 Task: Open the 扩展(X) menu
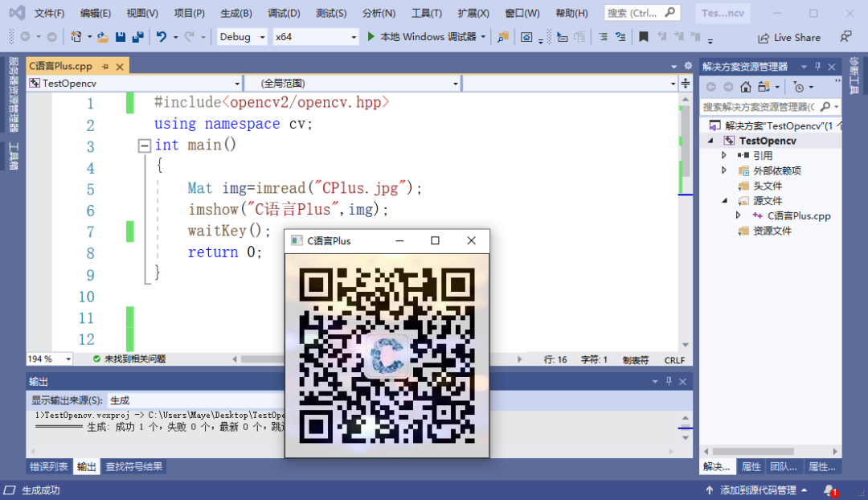point(473,13)
